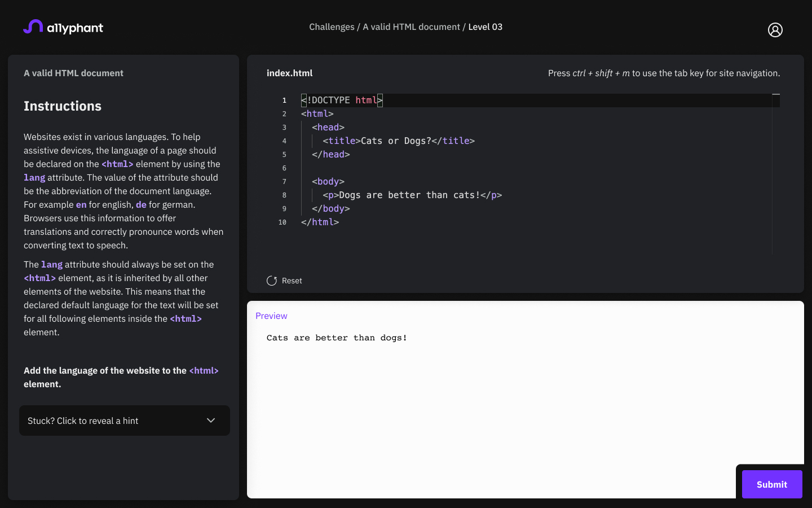Reveal the hint with Stuck? Click to reveal
The height and width of the screenshot is (508, 812).
(x=125, y=421)
